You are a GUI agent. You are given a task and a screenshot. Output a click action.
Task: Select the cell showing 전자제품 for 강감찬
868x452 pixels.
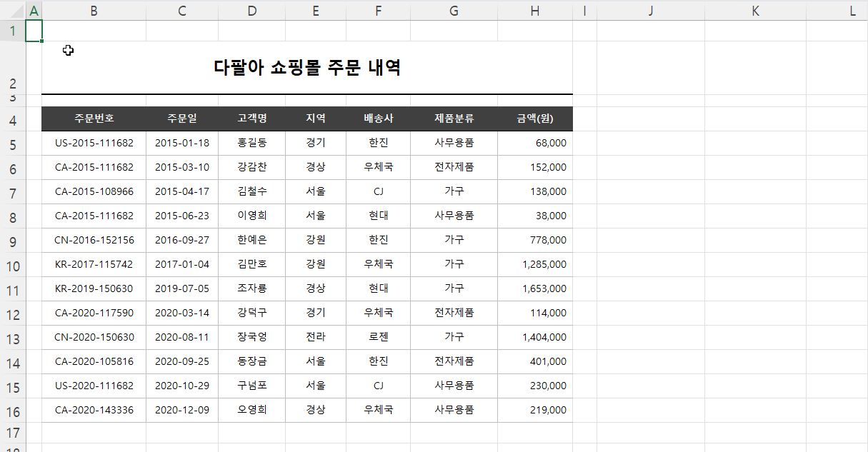click(453, 167)
